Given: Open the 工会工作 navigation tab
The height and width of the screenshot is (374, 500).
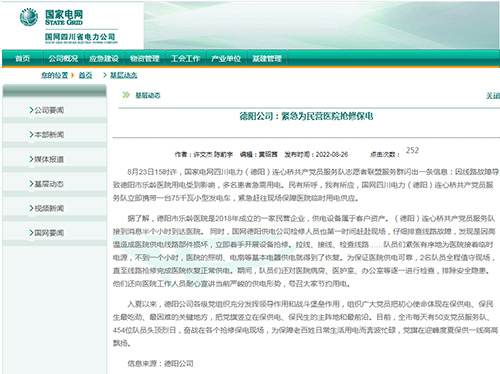Looking at the screenshot, I should coord(185,59).
